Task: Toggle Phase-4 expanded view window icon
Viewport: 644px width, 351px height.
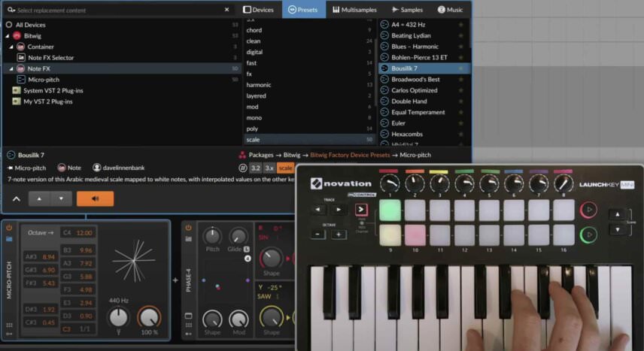Action: click(189, 316)
